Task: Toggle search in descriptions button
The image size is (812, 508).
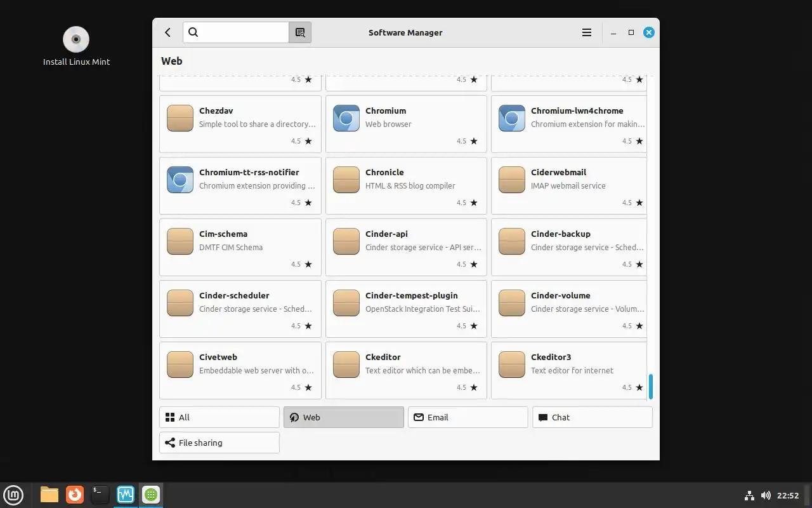Action: 300,32
